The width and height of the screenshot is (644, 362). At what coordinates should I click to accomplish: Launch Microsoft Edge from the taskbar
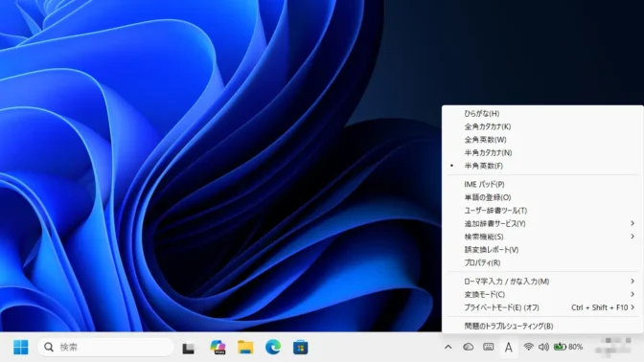pos(273,348)
